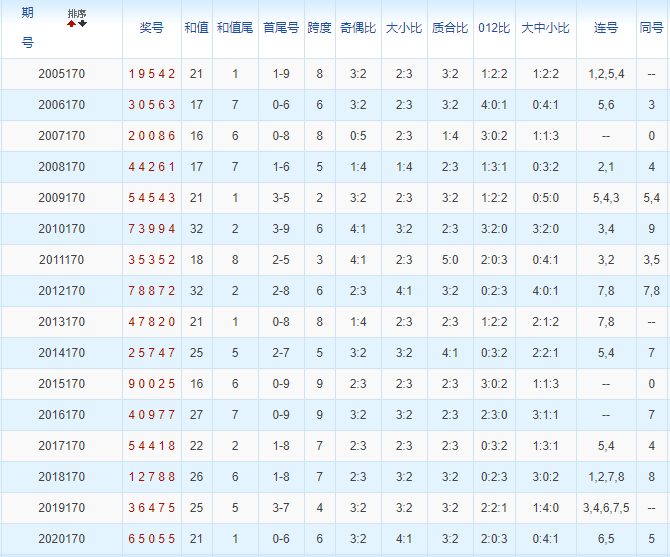
Task: Select issue number 2014170
Action: pyautogui.click(x=62, y=353)
